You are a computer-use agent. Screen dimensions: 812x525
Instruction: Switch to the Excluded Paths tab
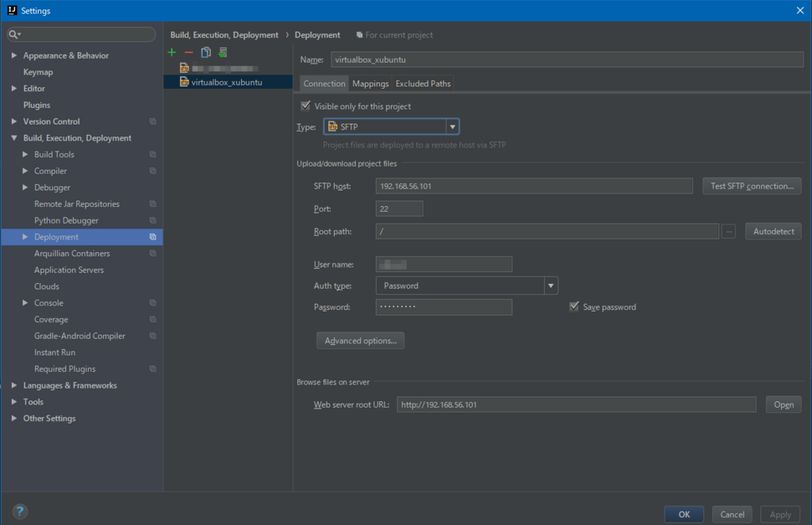(423, 83)
